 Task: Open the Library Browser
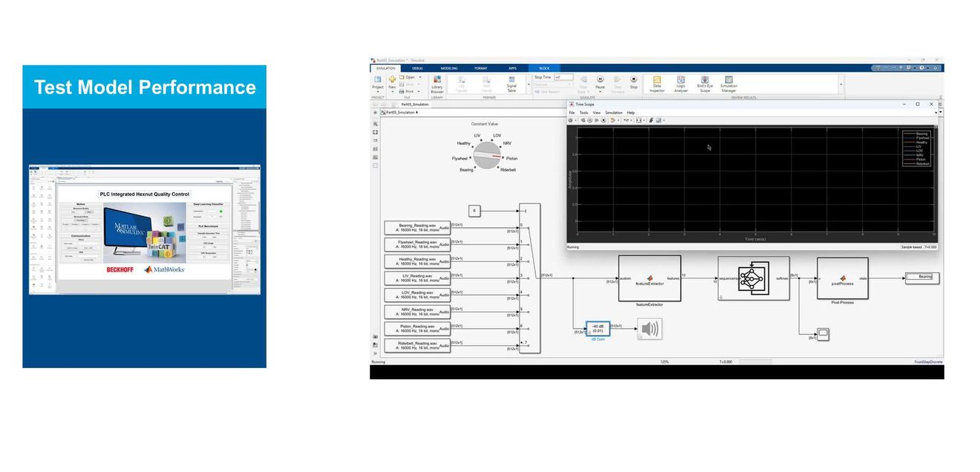[x=437, y=84]
